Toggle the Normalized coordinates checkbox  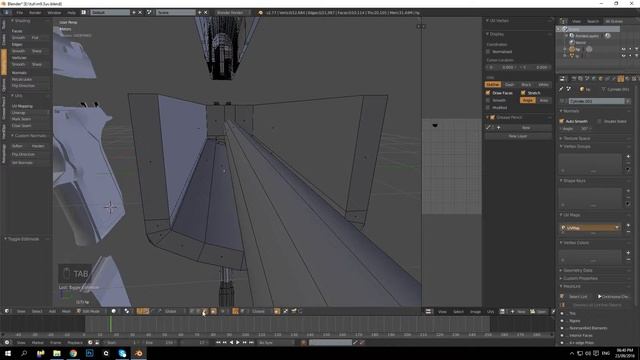pos(489,51)
